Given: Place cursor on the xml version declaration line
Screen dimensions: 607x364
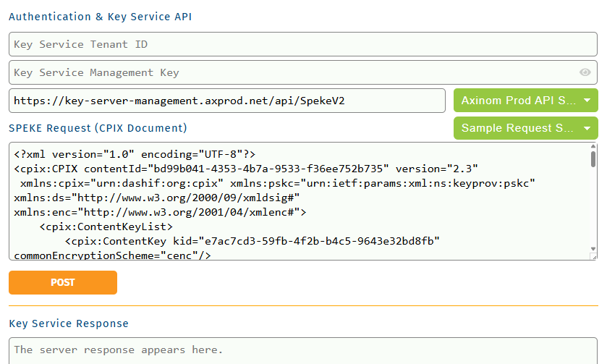Looking at the screenshot, I should [x=135, y=155].
